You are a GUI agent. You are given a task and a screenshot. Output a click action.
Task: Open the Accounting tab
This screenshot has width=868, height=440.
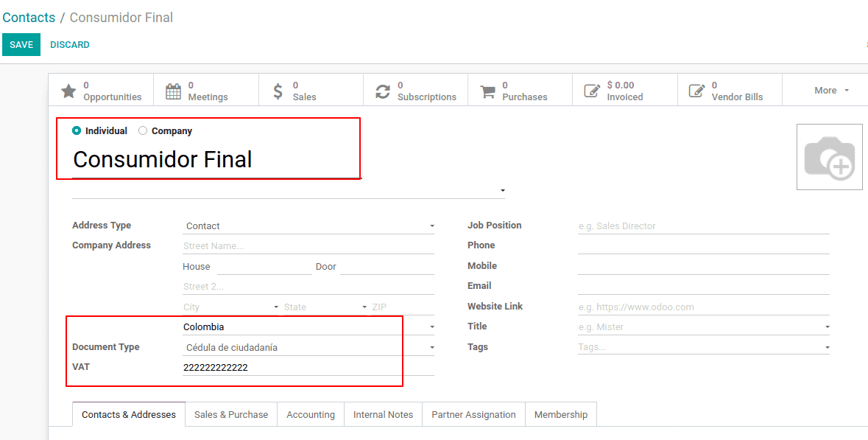[x=311, y=414]
